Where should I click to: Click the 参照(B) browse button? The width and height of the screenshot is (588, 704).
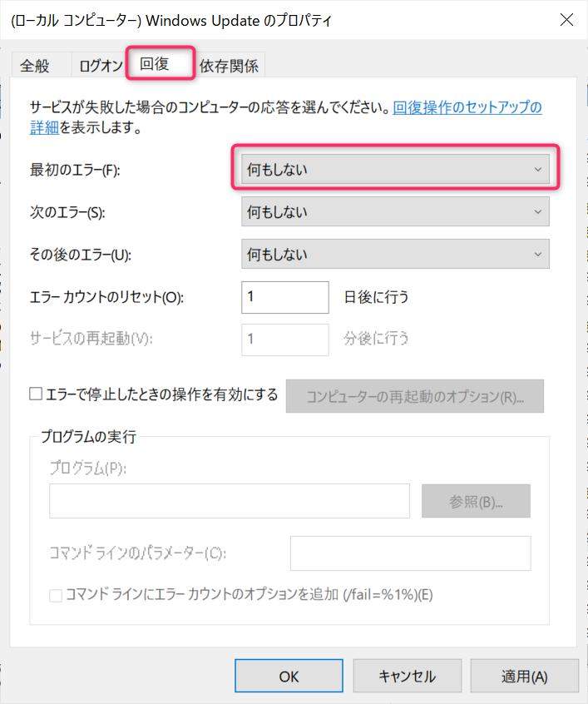476,502
